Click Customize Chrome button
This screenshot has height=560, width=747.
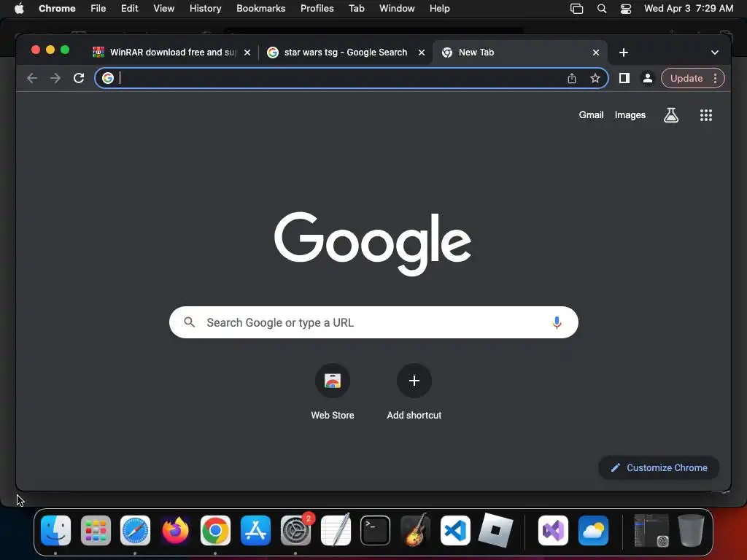659,467
